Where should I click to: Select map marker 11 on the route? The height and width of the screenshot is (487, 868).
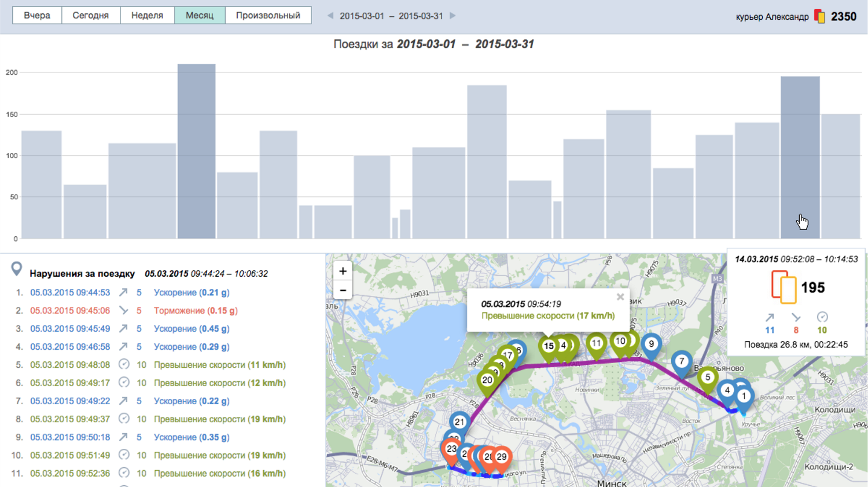[x=597, y=345]
